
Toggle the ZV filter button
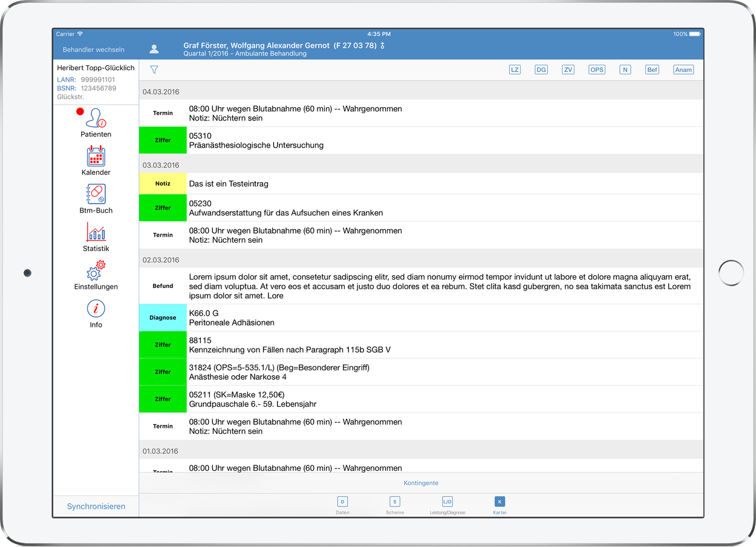coord(568,70)
